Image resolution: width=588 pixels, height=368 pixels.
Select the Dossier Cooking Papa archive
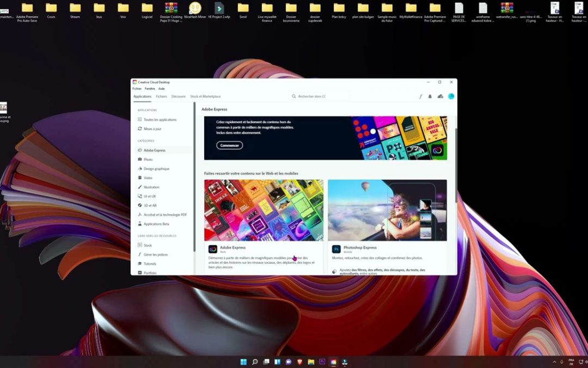click(171, 12)
